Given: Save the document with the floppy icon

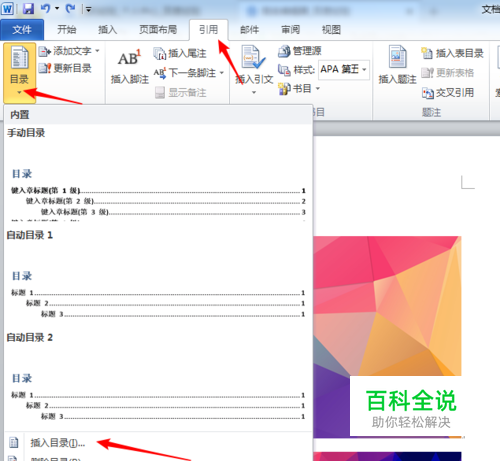Looking at the screenshot, I should click(28, 8).
